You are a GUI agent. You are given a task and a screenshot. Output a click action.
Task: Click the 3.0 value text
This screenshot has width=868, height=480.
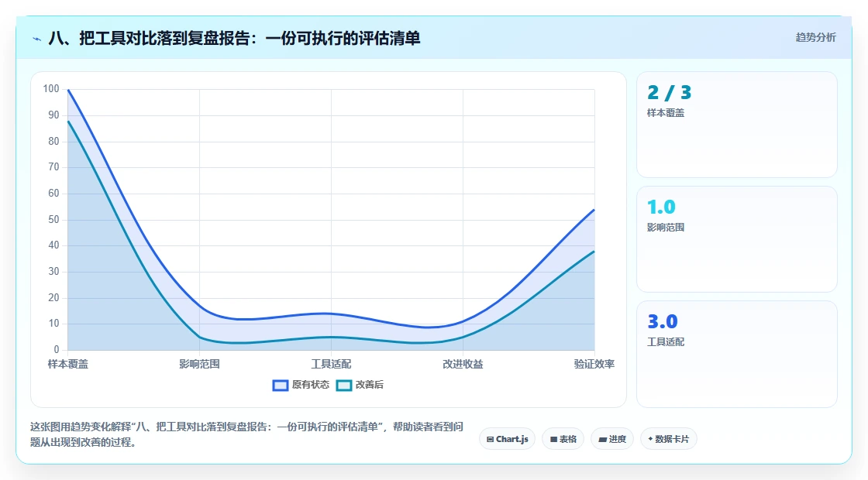(663, 321)
